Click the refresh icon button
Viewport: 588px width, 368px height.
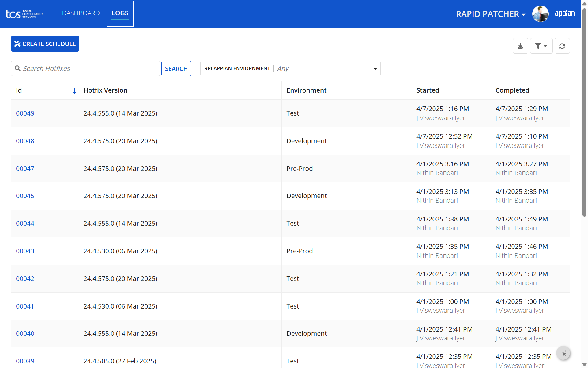point(562,46)
